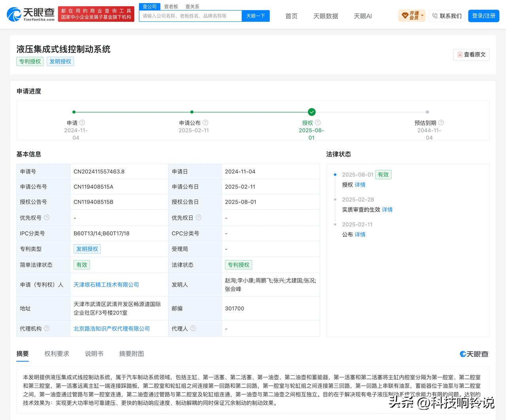Click the green checkmark on 授权 step
Screen dimensions: 506x420
(312, 112)
